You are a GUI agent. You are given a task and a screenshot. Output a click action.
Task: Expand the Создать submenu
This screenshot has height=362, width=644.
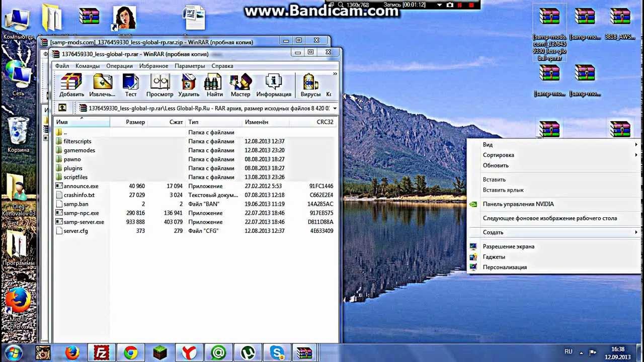[x=554, y=232]
